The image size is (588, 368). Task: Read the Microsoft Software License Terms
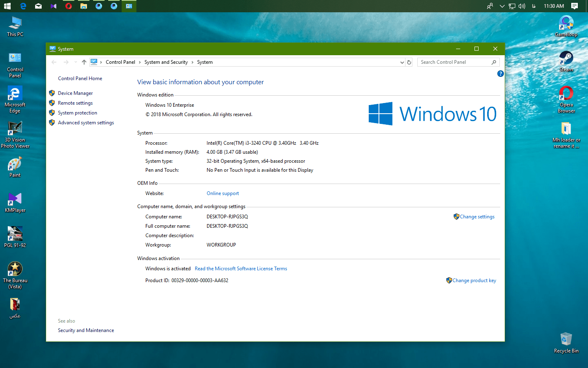(241, 269)
